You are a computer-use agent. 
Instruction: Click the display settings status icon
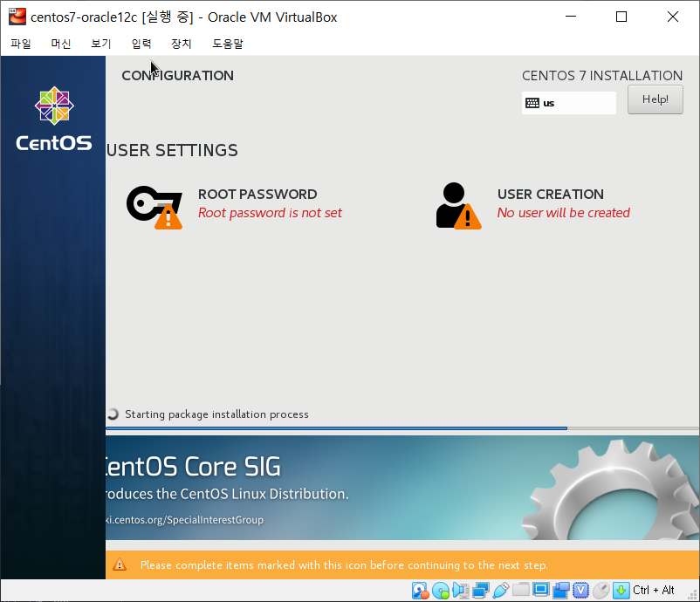(x=540, y=590)
